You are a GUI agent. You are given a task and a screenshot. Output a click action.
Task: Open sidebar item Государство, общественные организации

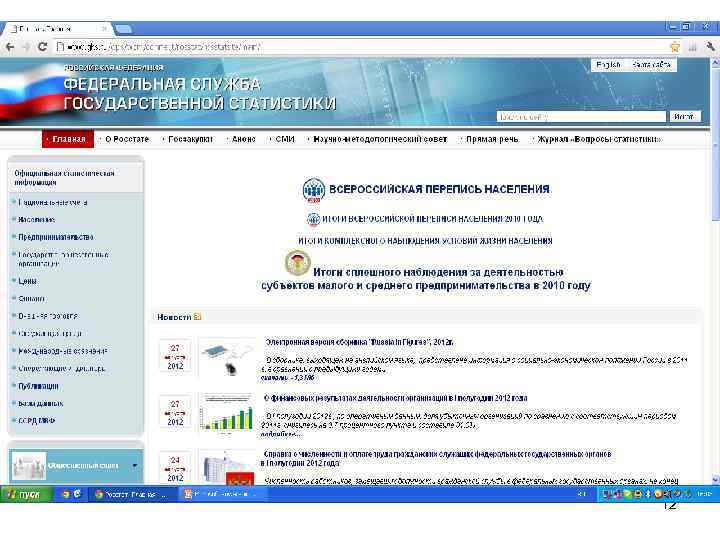(63, 259)
